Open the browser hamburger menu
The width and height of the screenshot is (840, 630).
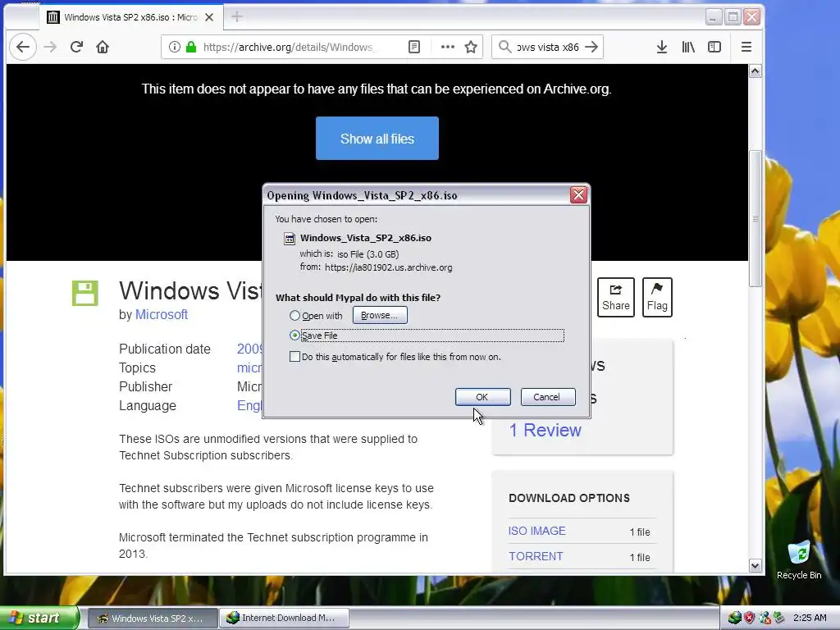coord(746,47)
